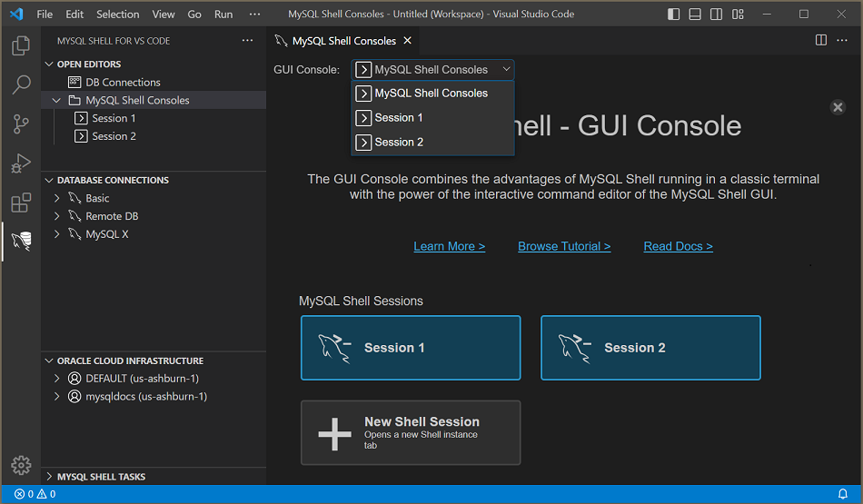Viewport: 863px width, 504px height.
Task: Select DB Connections in open editors
Action: point(123,83)
